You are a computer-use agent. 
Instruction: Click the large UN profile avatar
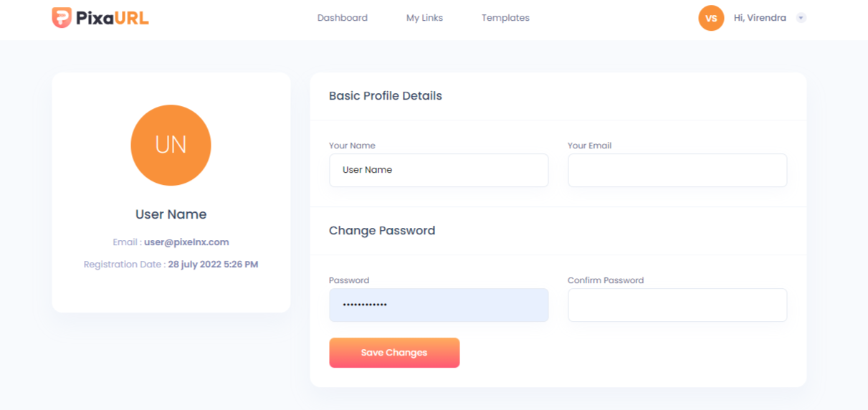171,145
